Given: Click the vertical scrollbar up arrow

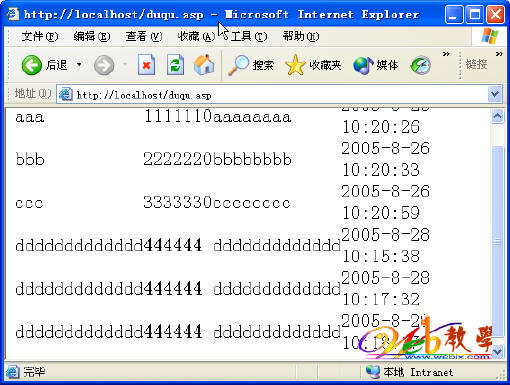Looking at the screenshot, I should (497, 116).
